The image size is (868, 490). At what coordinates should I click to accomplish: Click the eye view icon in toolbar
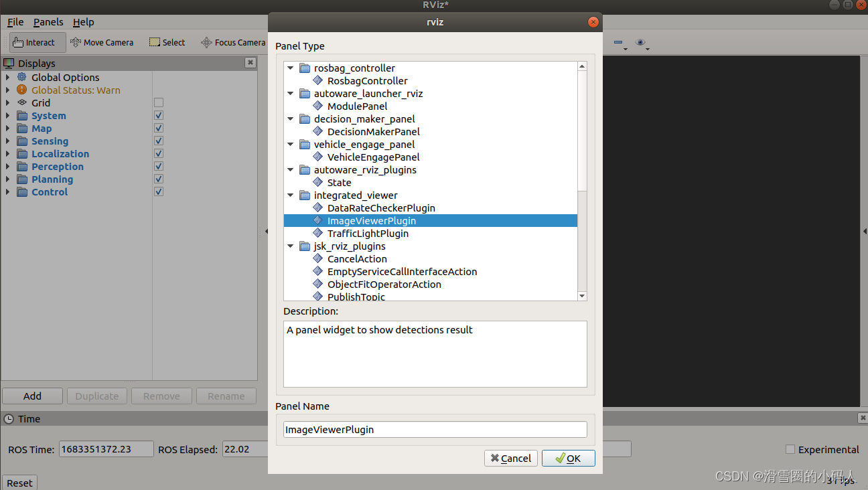tap(641, 43)
